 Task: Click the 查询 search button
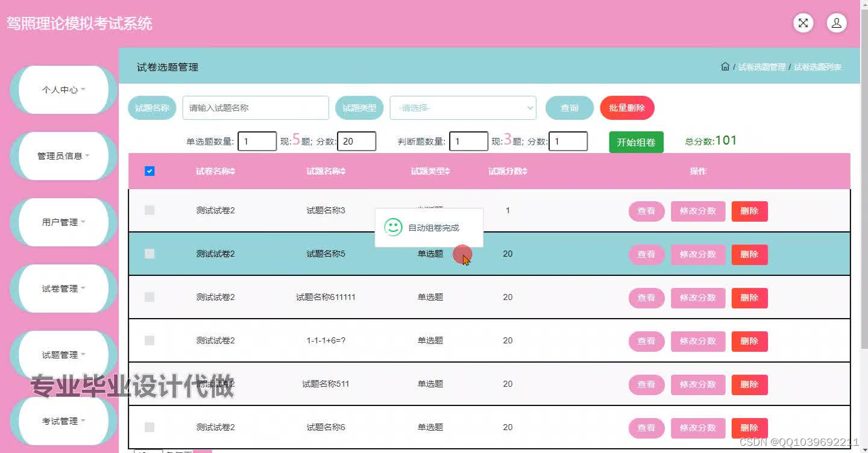(570, 108)
